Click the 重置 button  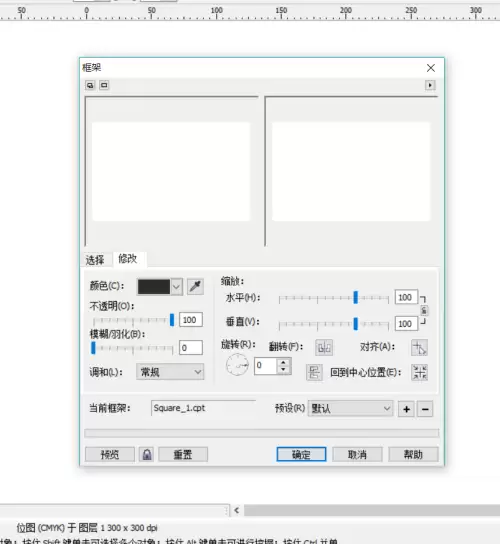click(183, 454)
